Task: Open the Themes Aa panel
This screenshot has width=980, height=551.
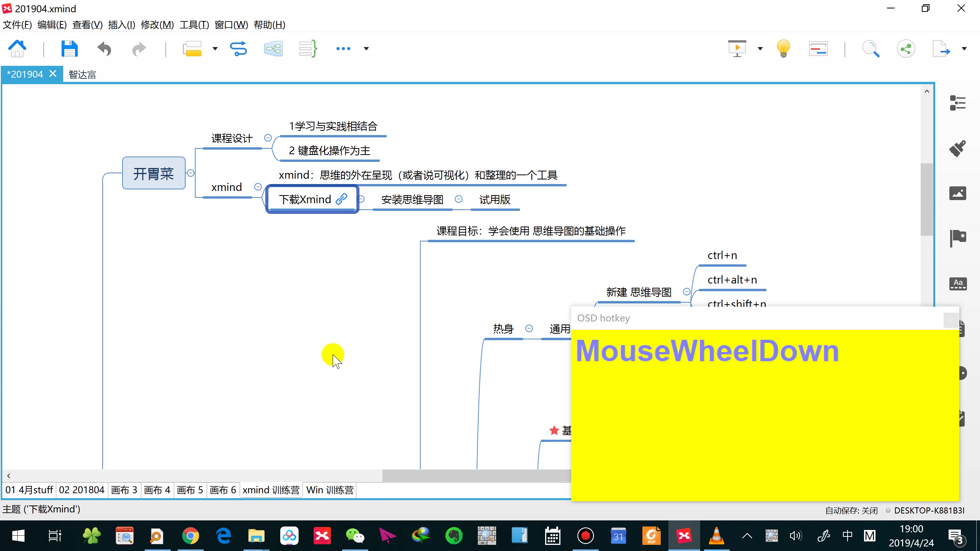Action: pyautogui.click(x=958, y=284)
